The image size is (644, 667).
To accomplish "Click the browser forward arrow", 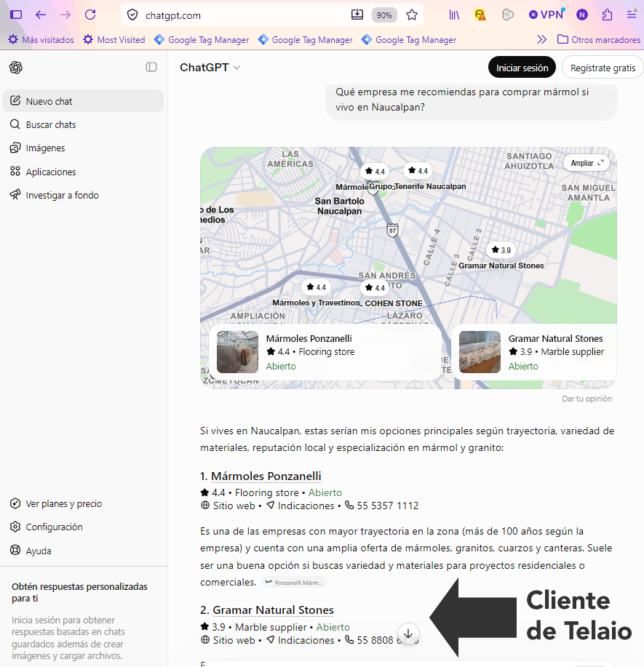I will tap(65, 15).
